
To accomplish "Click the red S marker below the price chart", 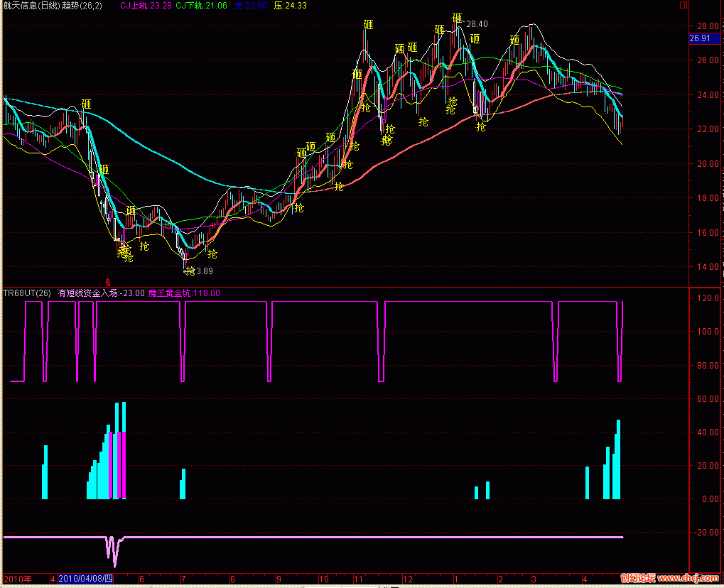I will point(107,283).
